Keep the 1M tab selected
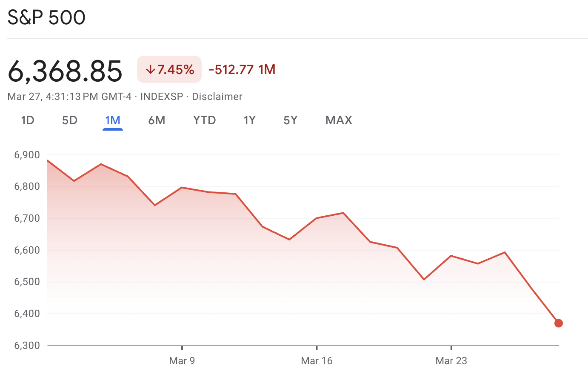This screenshot has height=377, width=588. [112, 120]
